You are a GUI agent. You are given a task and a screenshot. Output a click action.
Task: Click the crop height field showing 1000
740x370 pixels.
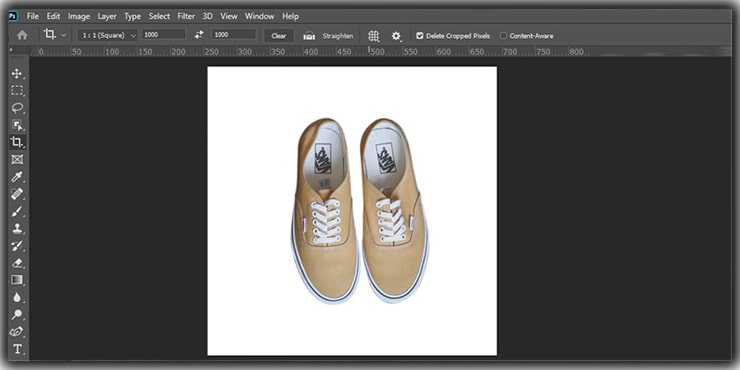tap(234, 34)
